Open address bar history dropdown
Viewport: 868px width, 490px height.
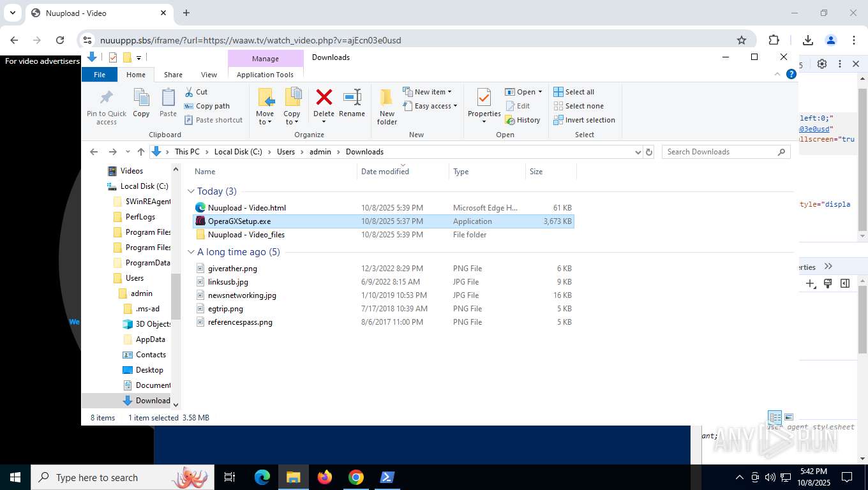point(637,152)
